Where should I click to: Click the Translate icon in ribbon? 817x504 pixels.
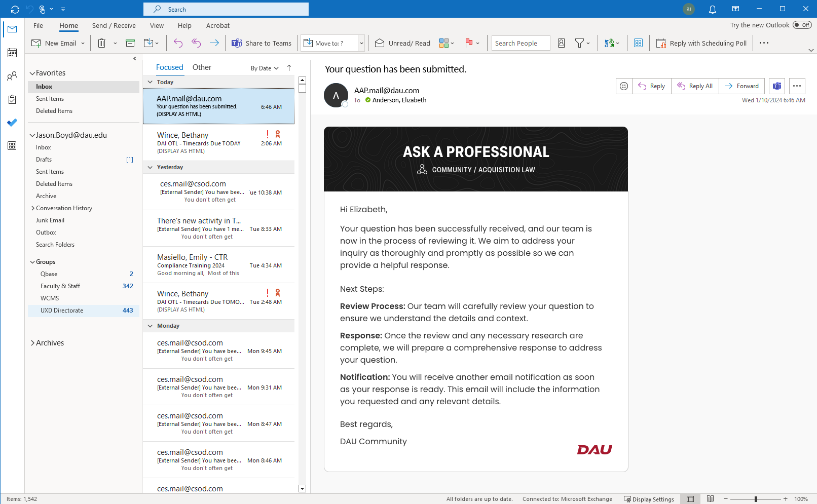point(609,43)
